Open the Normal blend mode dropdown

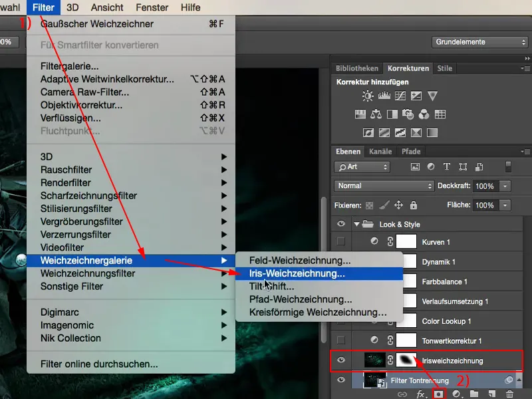[384, 186]
